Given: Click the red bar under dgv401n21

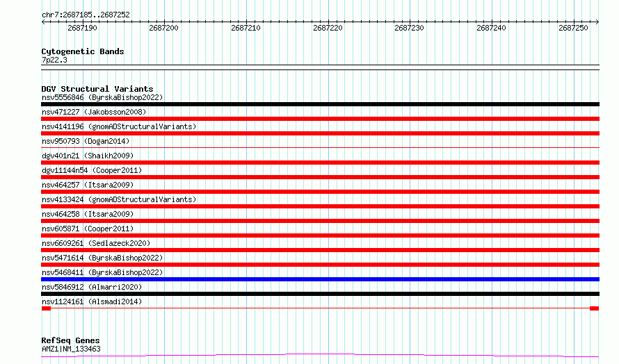Looking at the screenshot, I should pos(320,163).
